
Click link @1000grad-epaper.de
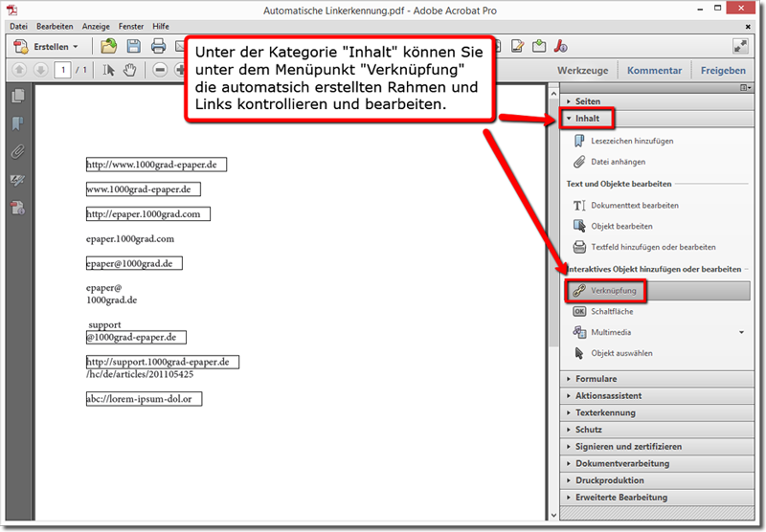pos(136,337)
